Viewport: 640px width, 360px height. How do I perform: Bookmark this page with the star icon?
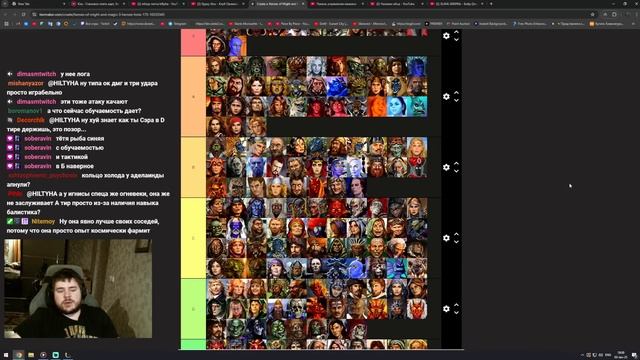(592, 14)
